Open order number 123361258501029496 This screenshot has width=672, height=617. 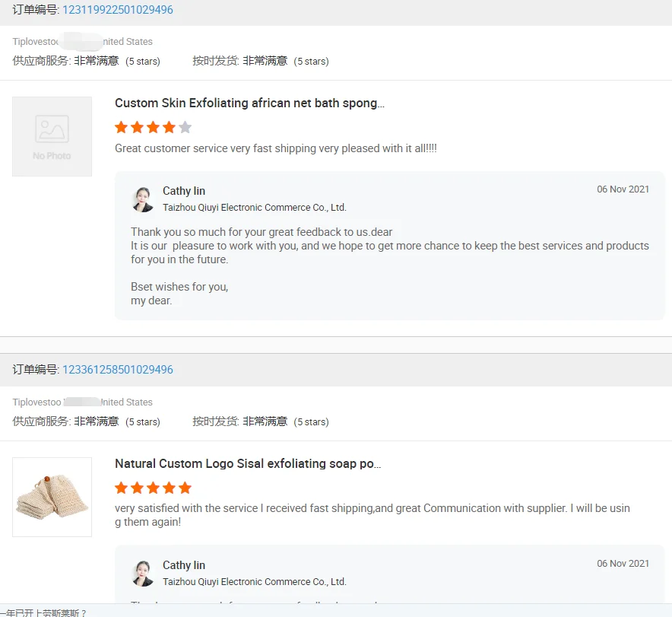(117, 370)
